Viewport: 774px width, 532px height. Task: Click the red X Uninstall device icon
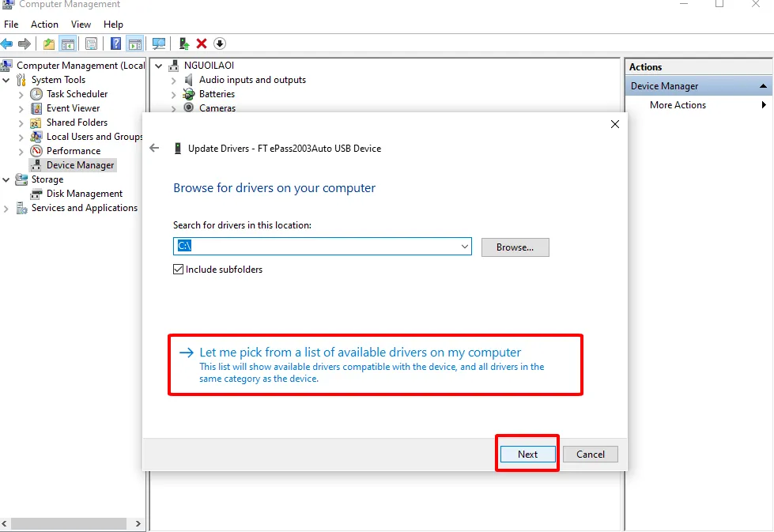202,44
